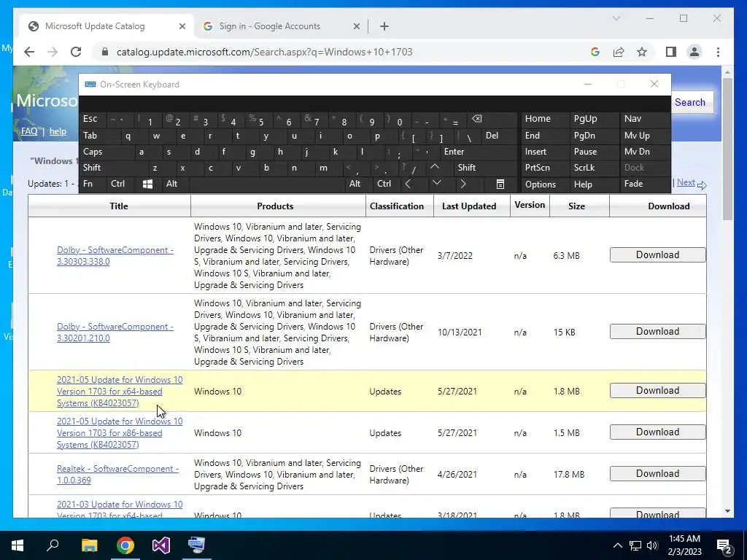Sort results by Last Updated header
Image resolution: width=747 pixels, height=560 pixels.
pyautogui.click(x=469, y=206)
